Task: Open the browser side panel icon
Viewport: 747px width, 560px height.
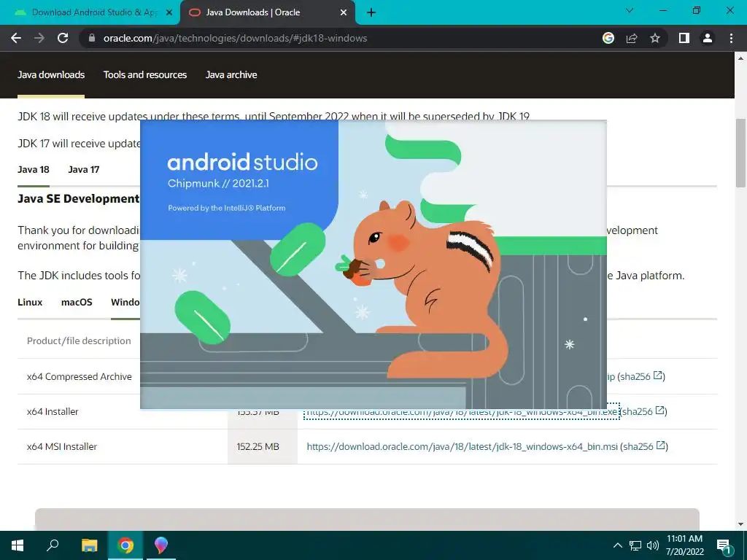Action: (684, 38)
